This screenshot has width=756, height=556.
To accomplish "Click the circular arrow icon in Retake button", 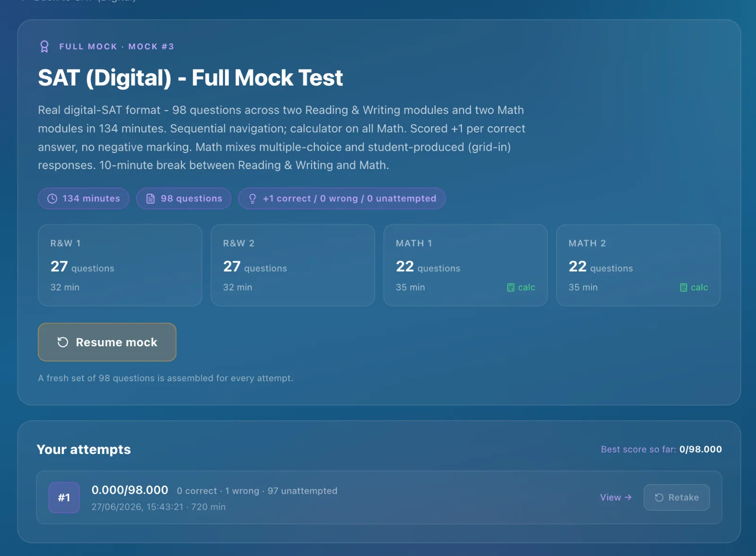I will pyautogui.click(x=659, y=497).
